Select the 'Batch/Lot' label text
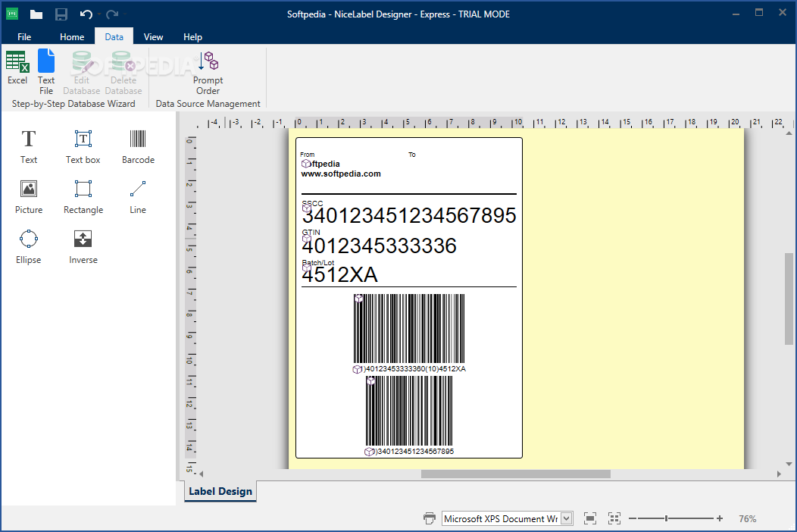Image resolution: width=797 pixels, height=532 pixels. 318,262
